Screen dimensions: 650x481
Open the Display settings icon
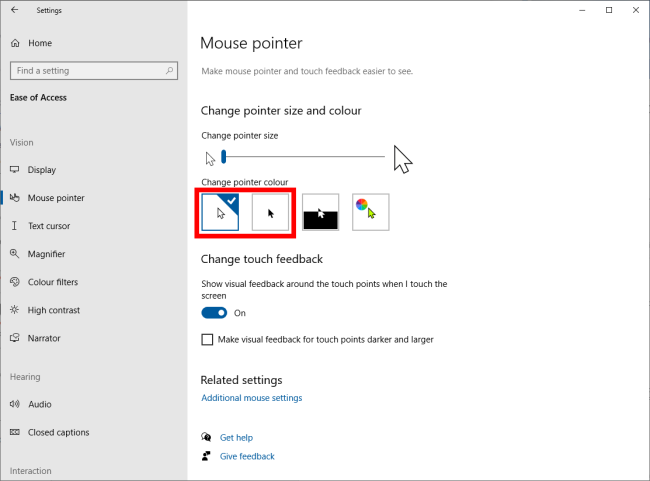15,170
